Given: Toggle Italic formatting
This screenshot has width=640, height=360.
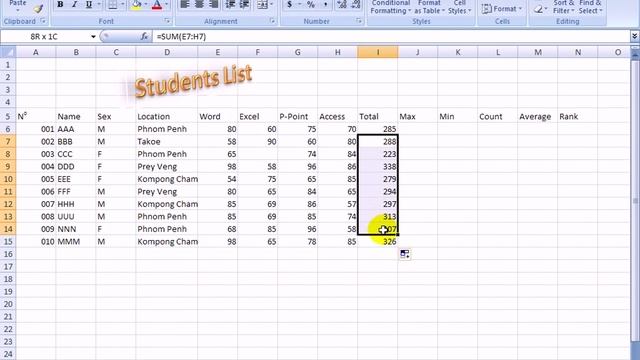Looking at the screenshot, I should (74, 4).
